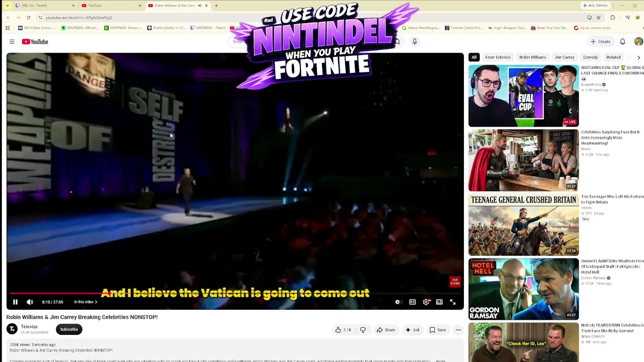Open the Eval Cup live stream thumbnail
Screen dimensions: 644x362
pyautogui.click(x=523, y=96)
